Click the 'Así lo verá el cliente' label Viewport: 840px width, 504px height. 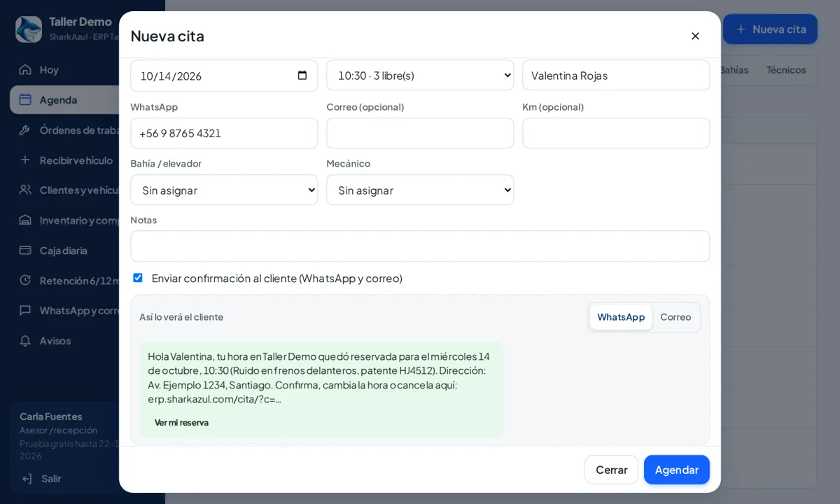point(181,317)
